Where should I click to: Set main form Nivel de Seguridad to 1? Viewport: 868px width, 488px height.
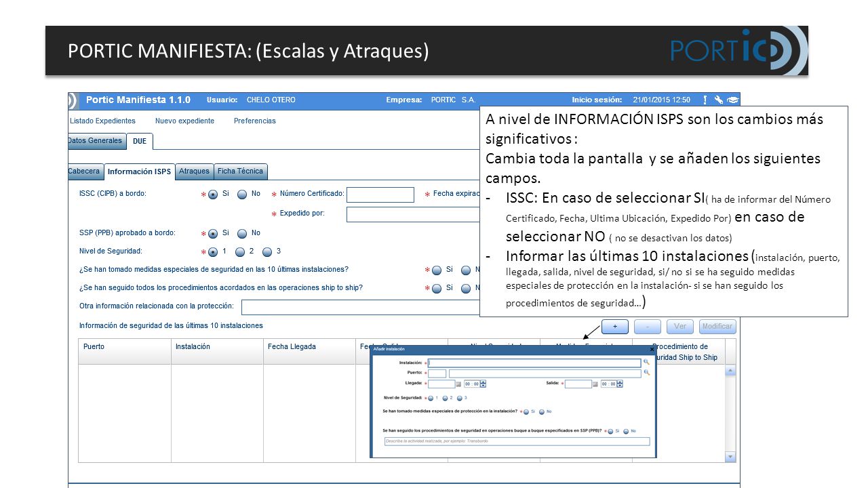(213, 252)
